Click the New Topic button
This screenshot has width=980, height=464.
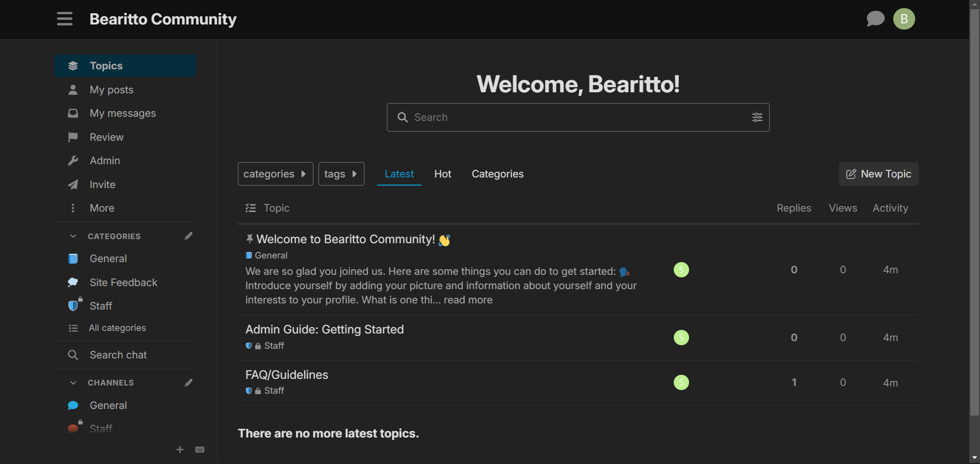[x=878, y=174]
